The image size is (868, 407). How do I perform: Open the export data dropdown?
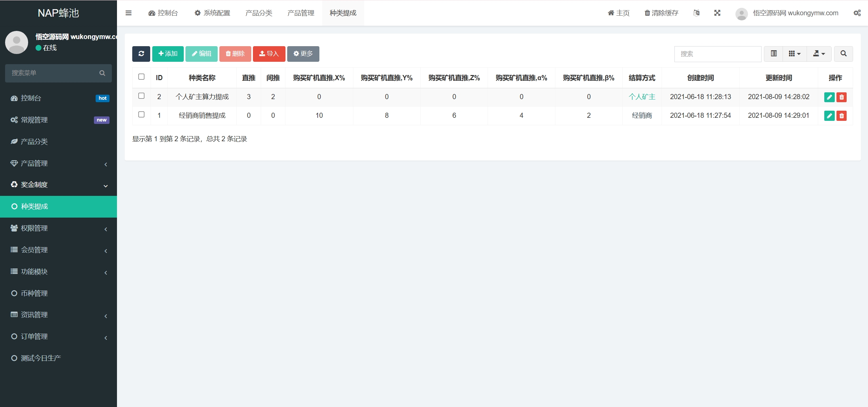[819, 54]
